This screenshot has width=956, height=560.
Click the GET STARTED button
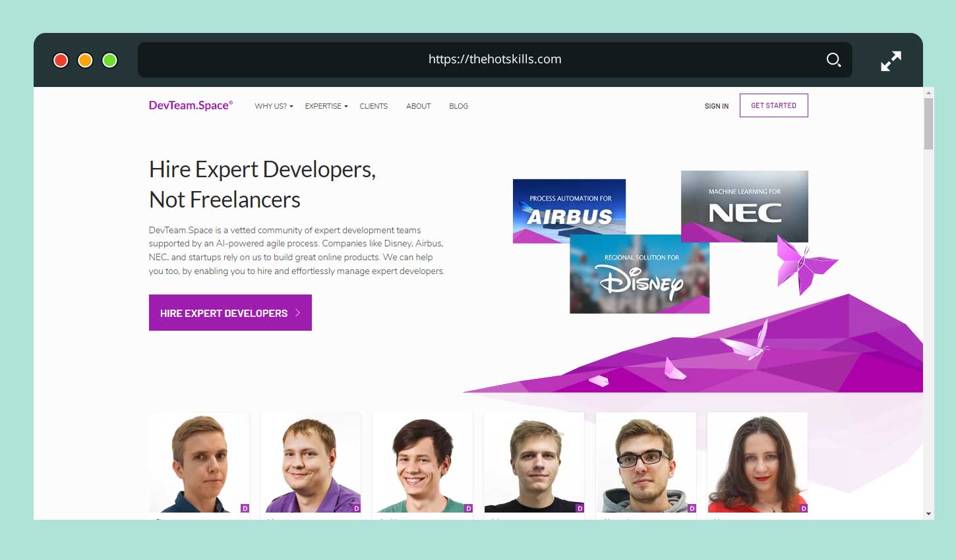[774, 105]
